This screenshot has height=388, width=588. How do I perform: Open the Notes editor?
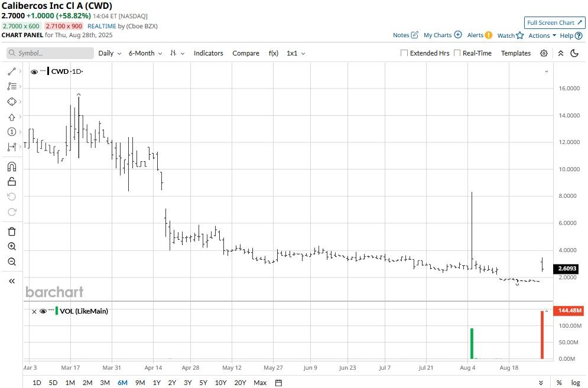click(x=405, y=35)
